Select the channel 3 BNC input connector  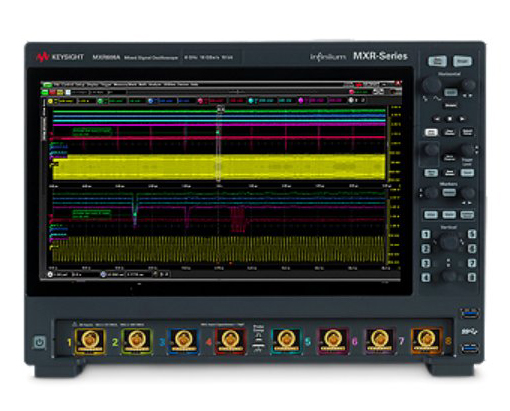[x=183, y=341]
